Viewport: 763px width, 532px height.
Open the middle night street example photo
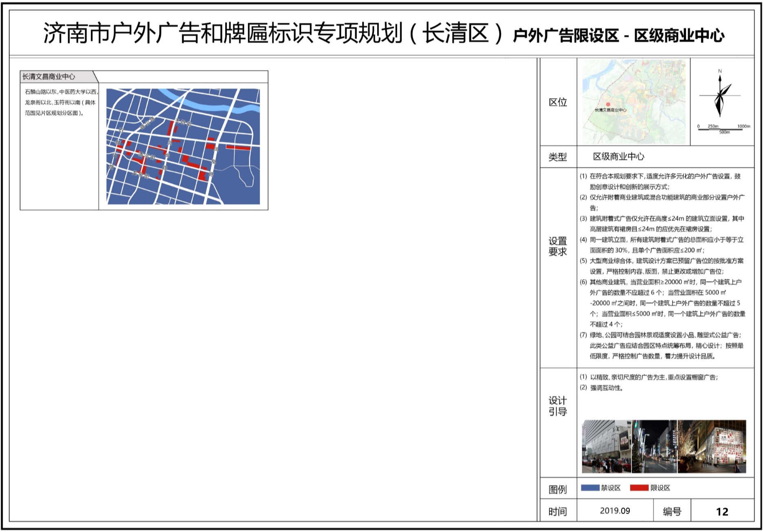click(x=654, y=446)
